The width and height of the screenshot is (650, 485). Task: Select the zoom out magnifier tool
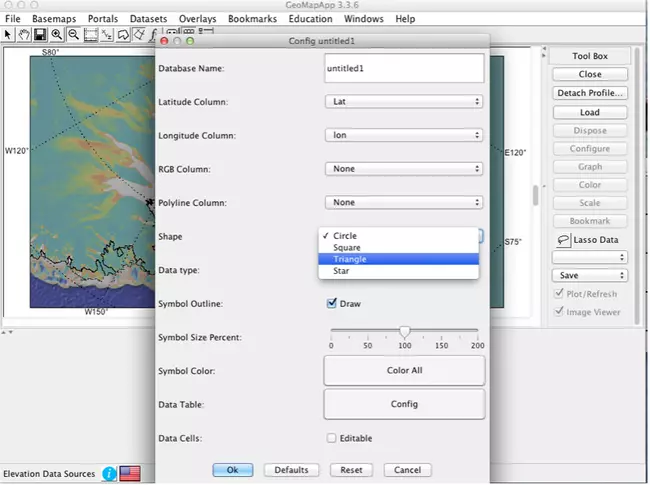click(x=74, y=34)
